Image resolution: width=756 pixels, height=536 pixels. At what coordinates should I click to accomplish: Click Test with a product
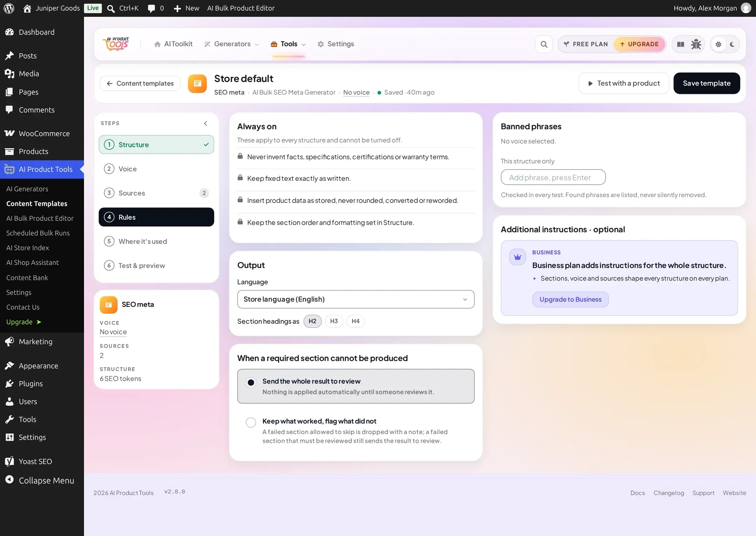pos(623,83)
